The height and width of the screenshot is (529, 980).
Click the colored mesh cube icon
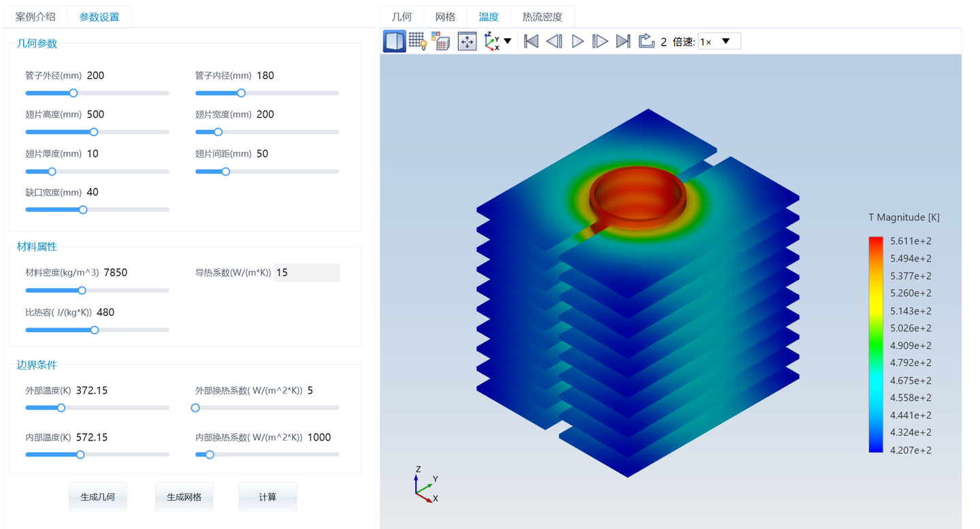440,42
